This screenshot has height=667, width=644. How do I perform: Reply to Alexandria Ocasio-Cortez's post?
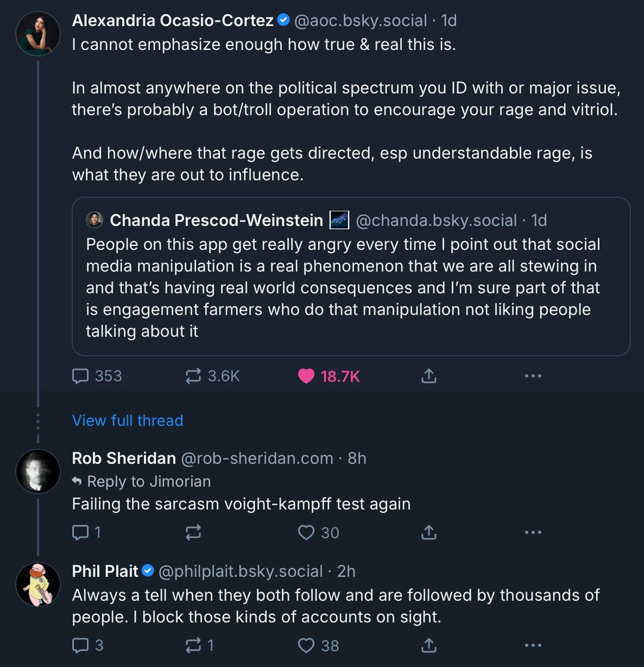click(x=81, y=376)
